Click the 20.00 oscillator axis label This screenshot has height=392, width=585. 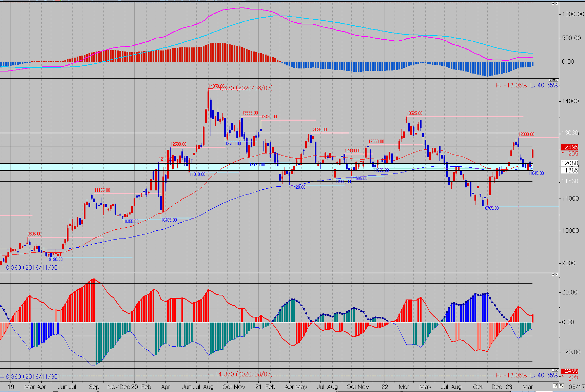570,292
